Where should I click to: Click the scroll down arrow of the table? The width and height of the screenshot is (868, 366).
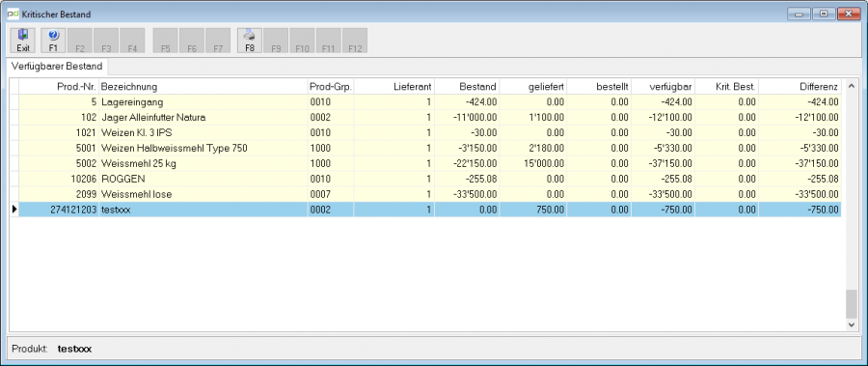(851, 324)
